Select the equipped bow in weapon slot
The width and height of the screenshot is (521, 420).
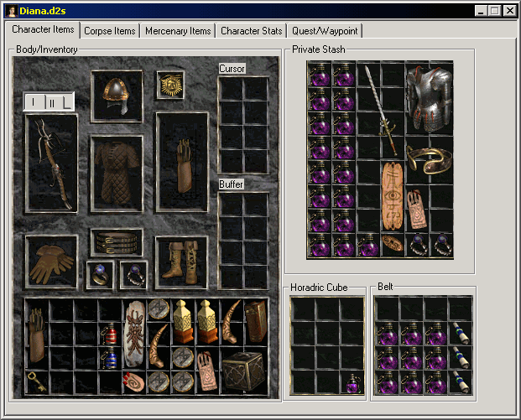(x=52, y=163)
